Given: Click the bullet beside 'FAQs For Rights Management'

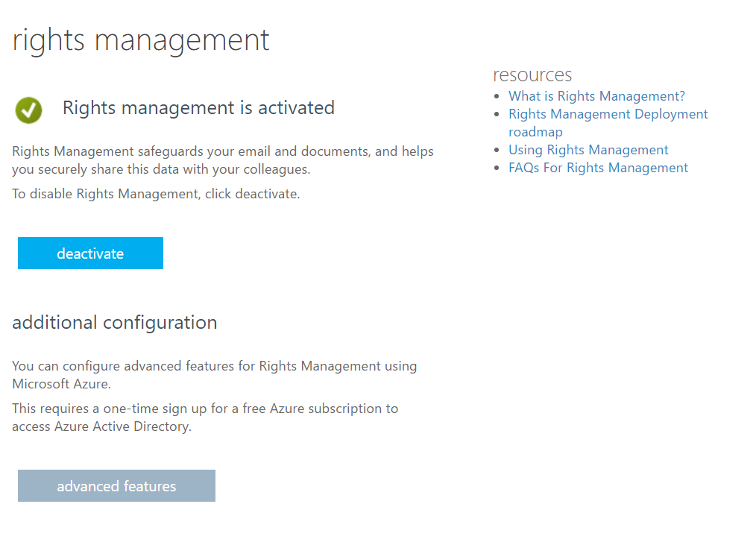Looking at the screenshot, I should point(498,168).
